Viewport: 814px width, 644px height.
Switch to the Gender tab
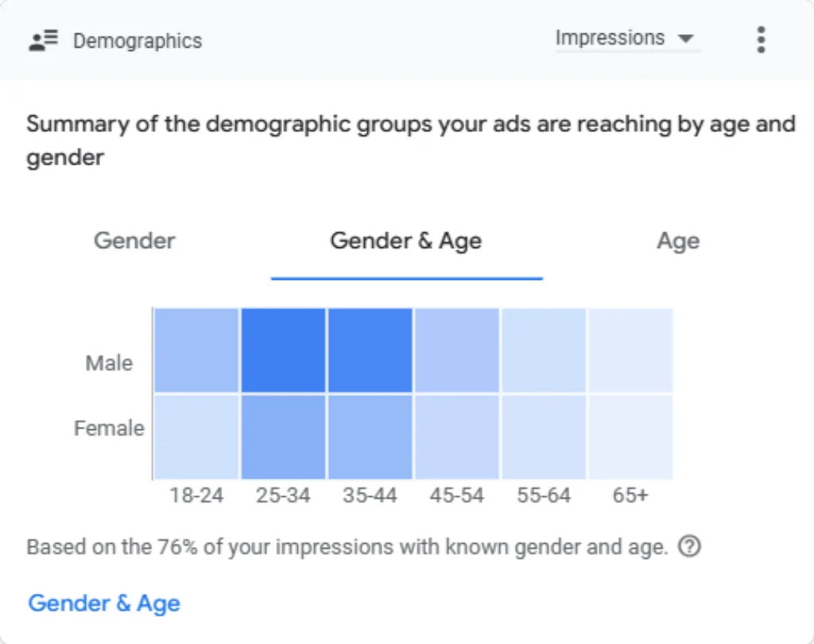[134, 241]
